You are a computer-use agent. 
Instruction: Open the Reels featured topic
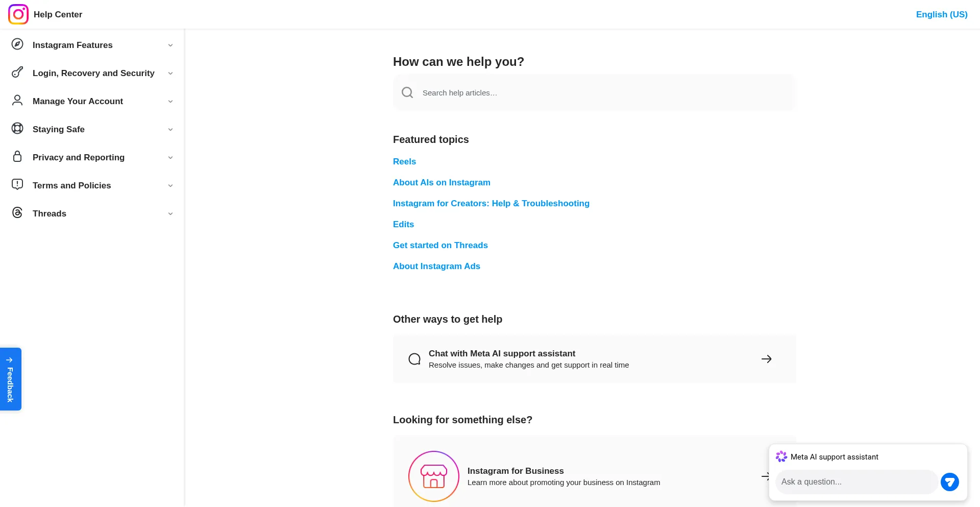click(x=404, y=161)
